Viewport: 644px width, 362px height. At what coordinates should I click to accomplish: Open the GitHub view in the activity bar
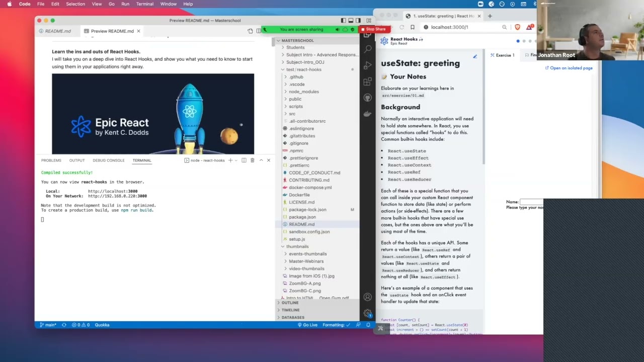tap(368, 98)
